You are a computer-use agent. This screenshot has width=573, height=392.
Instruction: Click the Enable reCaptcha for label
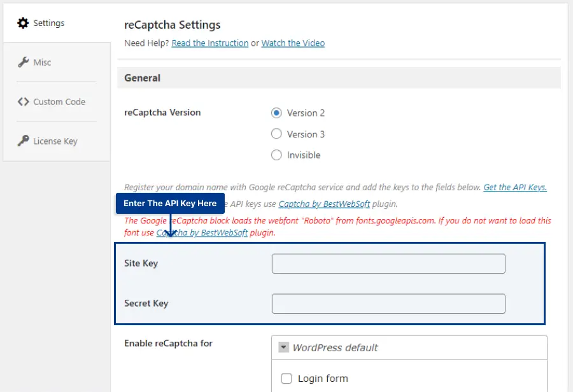[168, 344]
